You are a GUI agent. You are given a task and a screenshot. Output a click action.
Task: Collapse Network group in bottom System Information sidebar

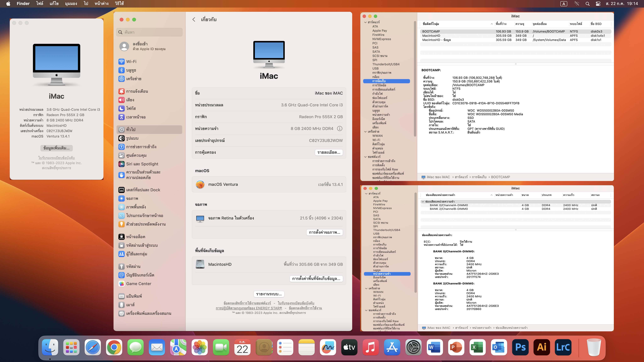click(x=366, y=288)
